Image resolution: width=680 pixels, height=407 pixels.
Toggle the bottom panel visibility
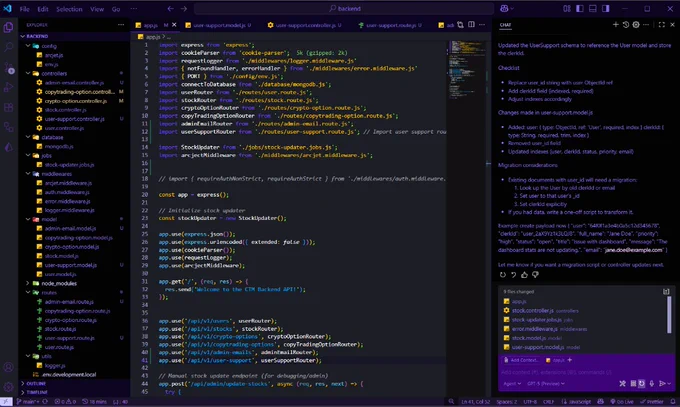[x=592, y=8]
